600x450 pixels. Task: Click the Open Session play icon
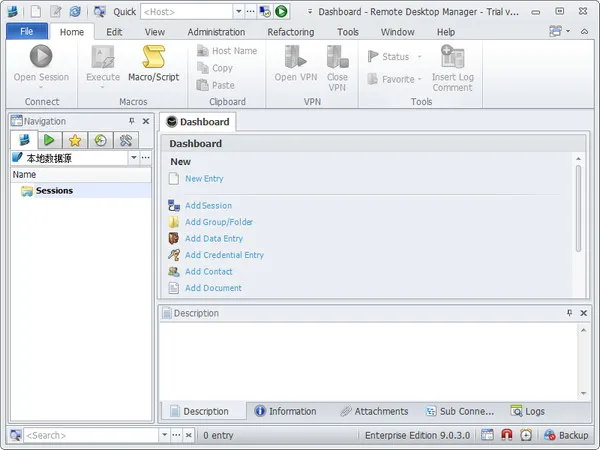41,56
